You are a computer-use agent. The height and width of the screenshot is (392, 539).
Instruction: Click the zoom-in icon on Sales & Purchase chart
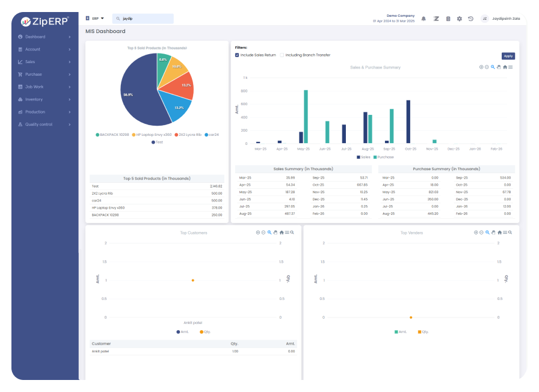pos(481,66)
